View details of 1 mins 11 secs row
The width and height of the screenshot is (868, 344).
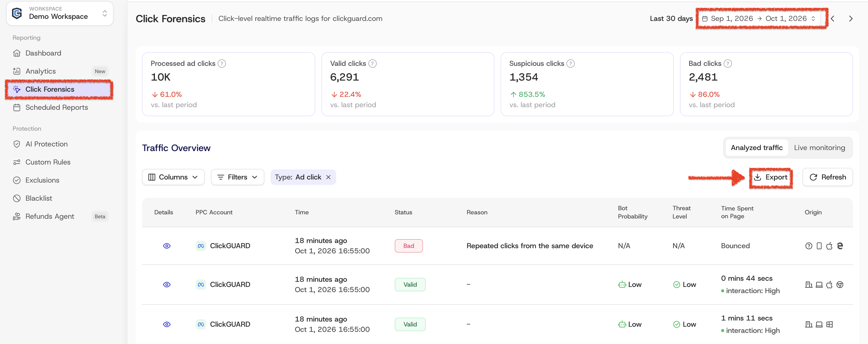click(x=167, y=324)
